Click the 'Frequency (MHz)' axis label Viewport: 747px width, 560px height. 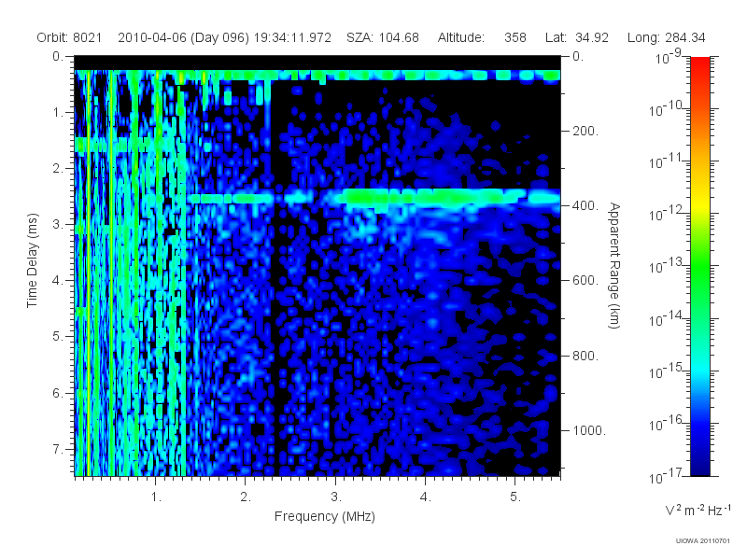point(325,516)
